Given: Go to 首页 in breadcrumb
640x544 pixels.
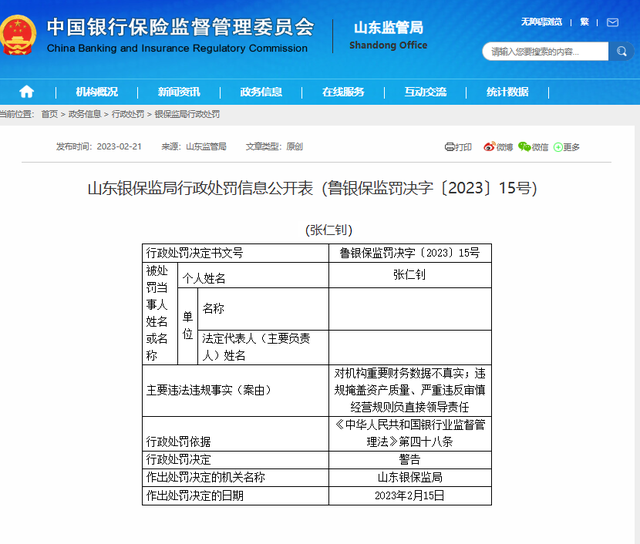Looking at the screenshot, I should coord(49,114).
